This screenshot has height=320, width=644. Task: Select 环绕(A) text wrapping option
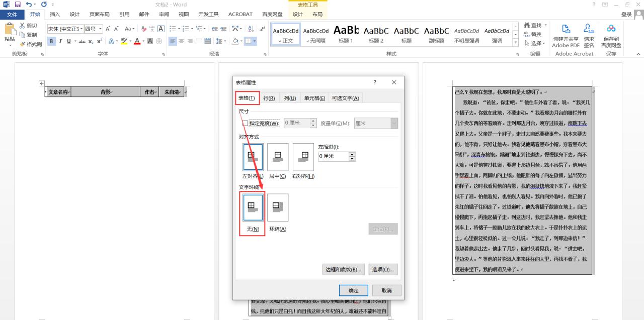point(278,207)
